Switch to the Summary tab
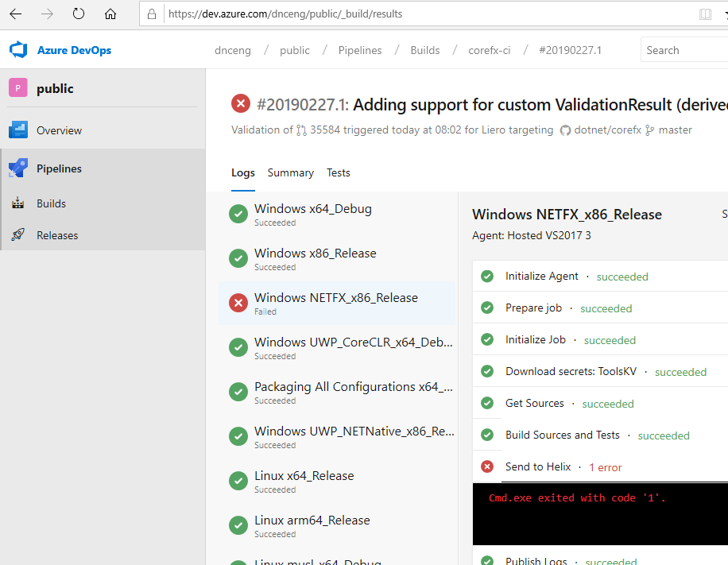Image resolution: width=728 pixels, height=565 pixels. point(291,172)
